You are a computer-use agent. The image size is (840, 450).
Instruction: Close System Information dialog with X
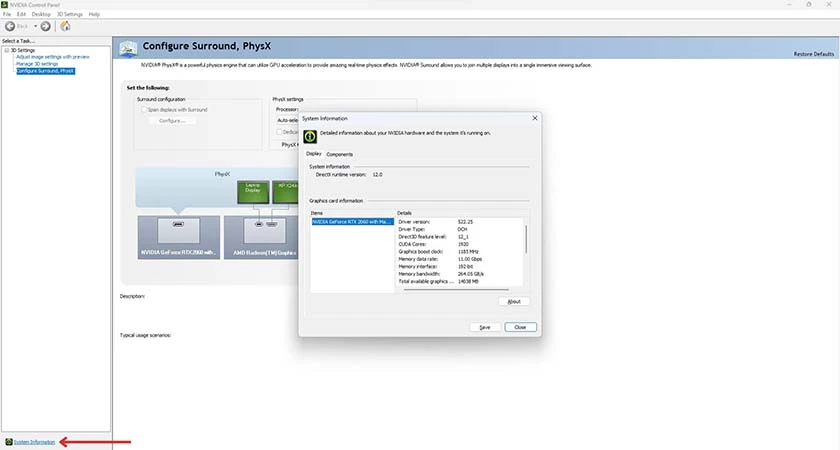[535, 118]
